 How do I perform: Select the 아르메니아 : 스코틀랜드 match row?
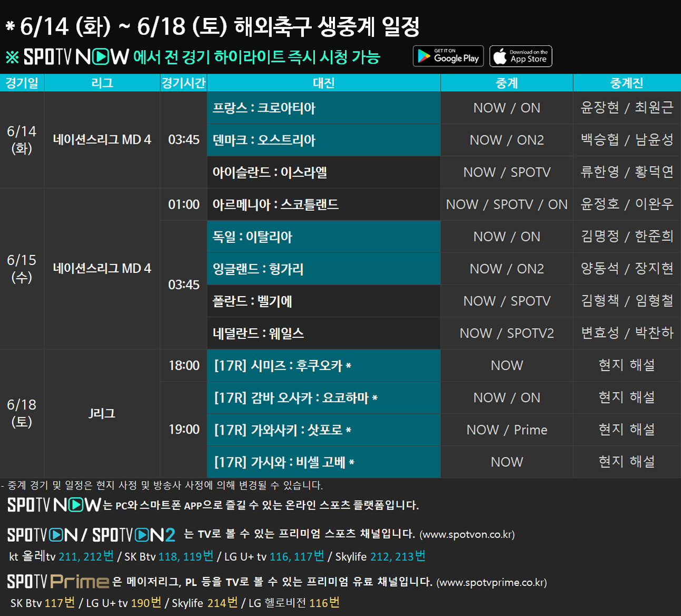coord(324,204)
